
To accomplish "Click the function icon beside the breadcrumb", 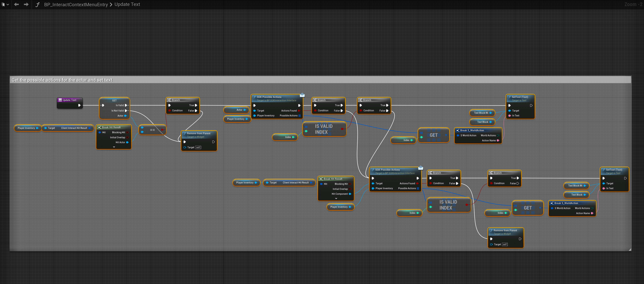I will 37,5.
